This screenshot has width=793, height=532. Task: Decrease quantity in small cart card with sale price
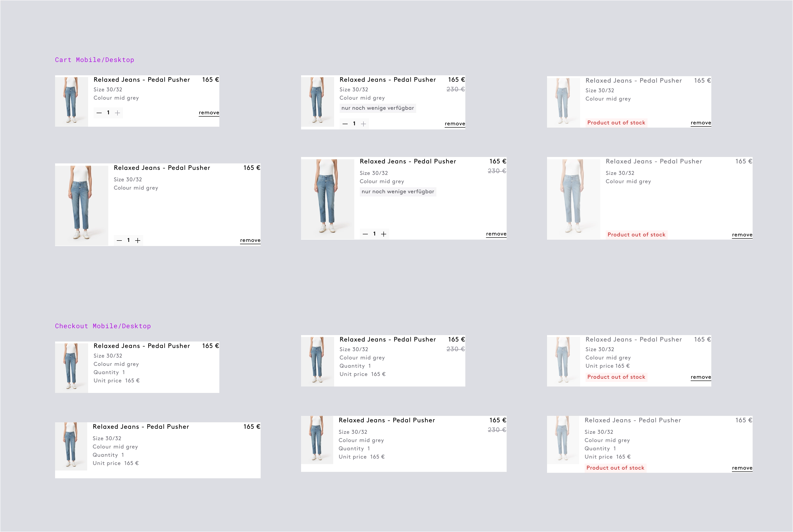[345, 124]
